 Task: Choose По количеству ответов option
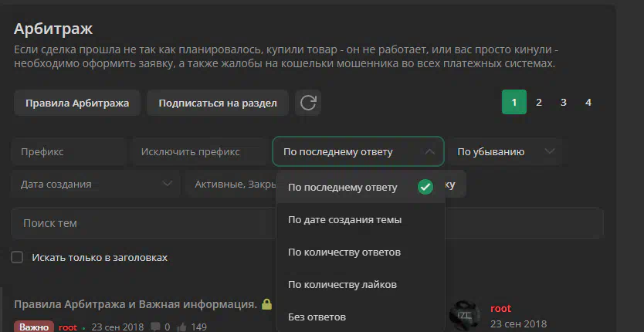[361, 252]
